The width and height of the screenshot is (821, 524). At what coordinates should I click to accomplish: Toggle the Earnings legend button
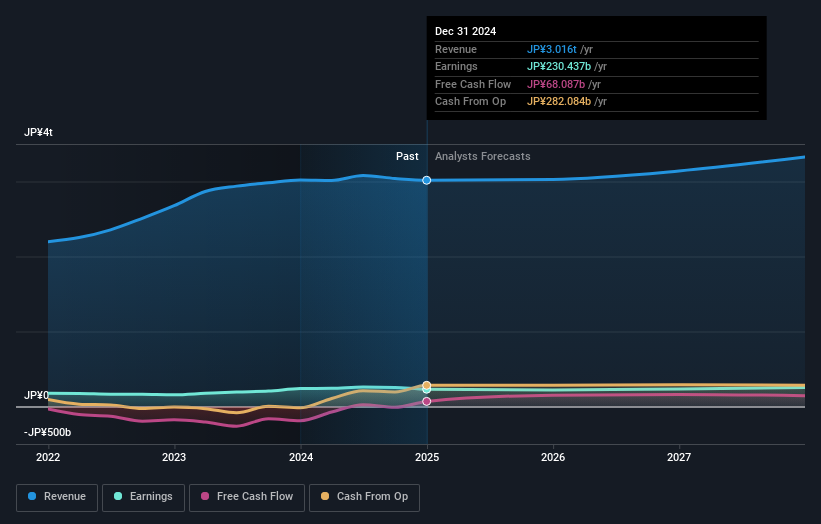click(143, 497)
